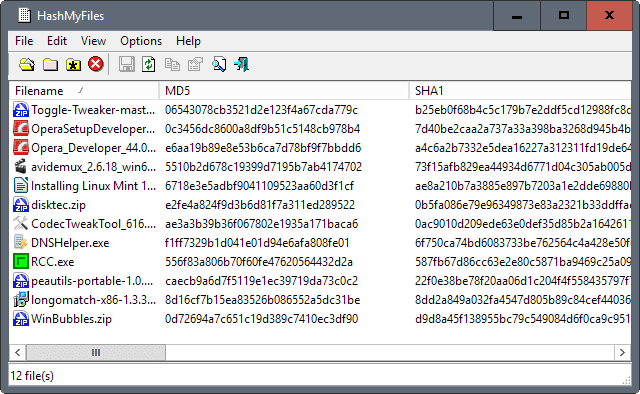Click the Installing Linux Mint document icon

tap(20, 186)
